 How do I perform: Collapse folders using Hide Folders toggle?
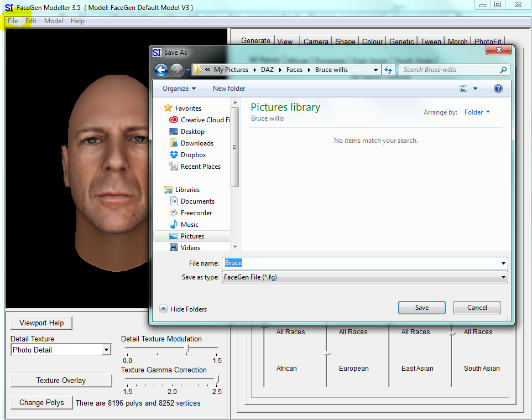[x=182, y=309]
